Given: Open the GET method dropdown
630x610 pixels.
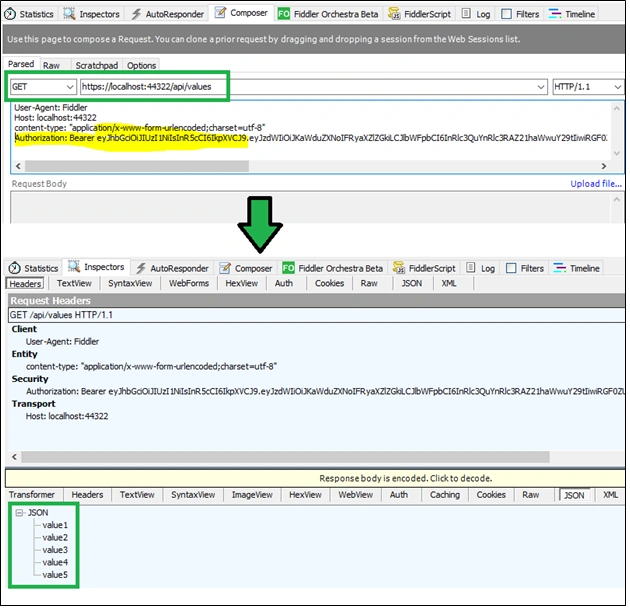Looking at the screenshot, I should click(x=43, y=87).
